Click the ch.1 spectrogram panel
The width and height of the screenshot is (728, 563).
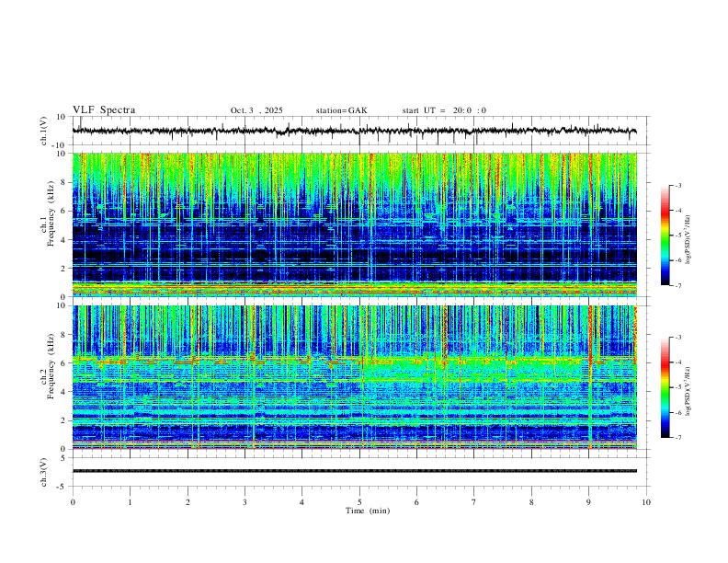pyautogui.click(x=354, y=224)
